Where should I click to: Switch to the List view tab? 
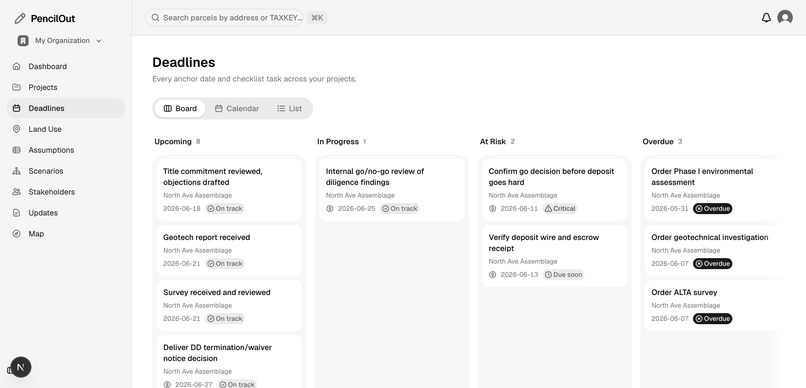(289, 108)
